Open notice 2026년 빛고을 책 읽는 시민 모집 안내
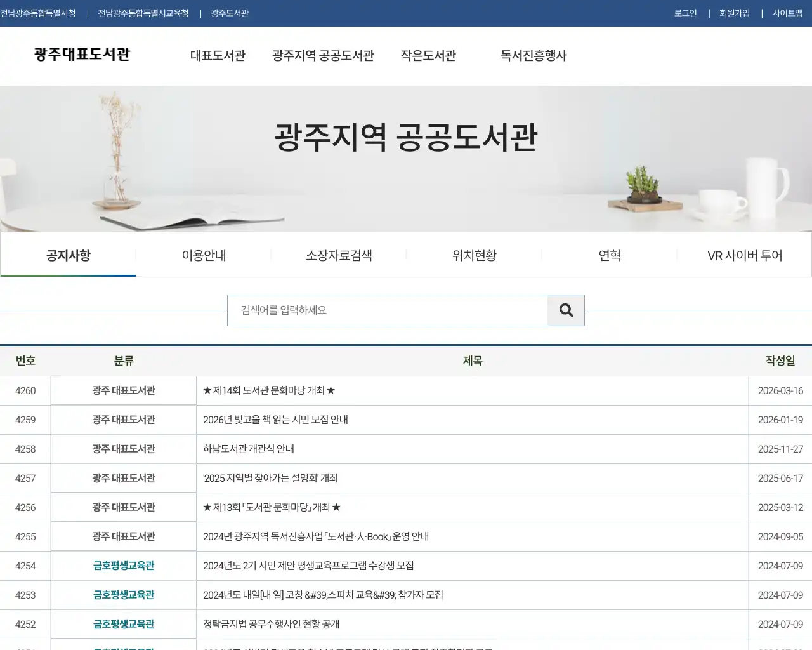Viewport: 812px width, 650px height. tap(275, 420)
